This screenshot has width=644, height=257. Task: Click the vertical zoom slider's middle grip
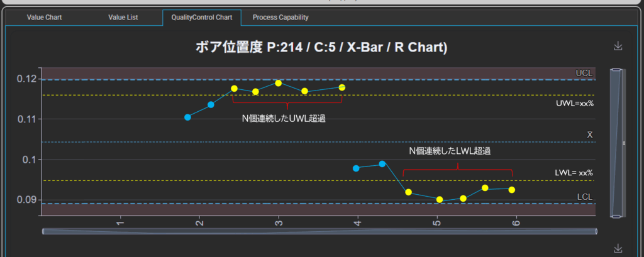[x=623, y=143]
